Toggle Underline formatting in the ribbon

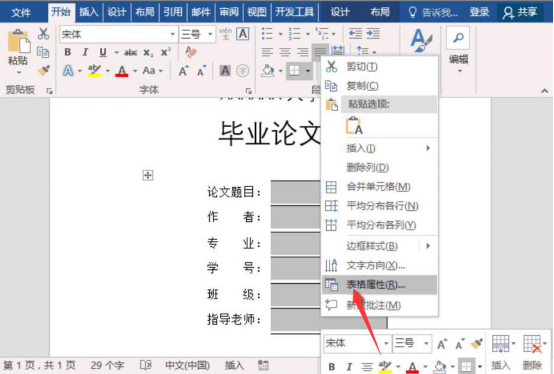click(103, 53)
